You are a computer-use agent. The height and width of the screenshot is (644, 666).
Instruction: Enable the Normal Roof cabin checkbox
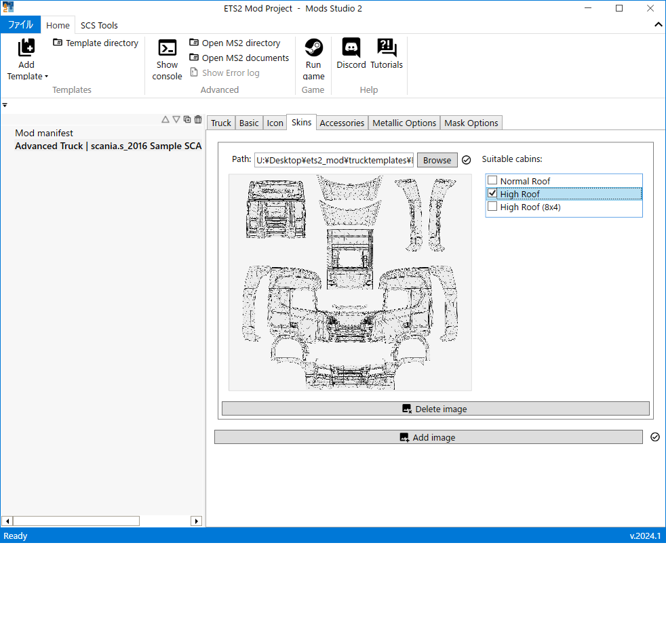[x=493, y=181]
